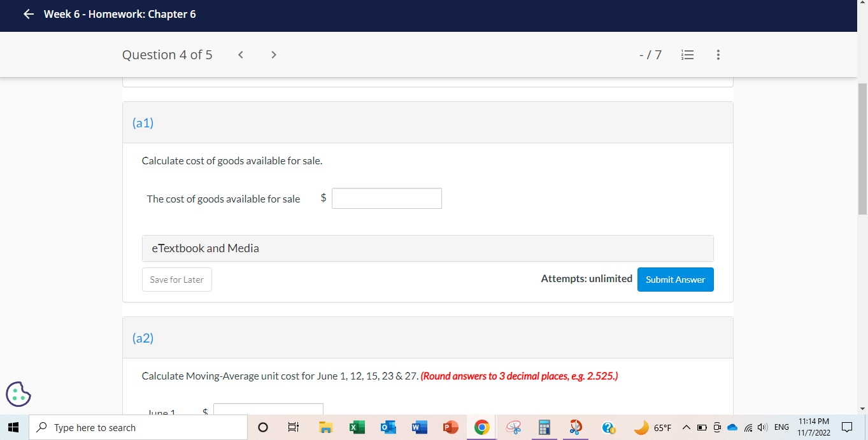Click the Submit Answer button

[675, 280]
